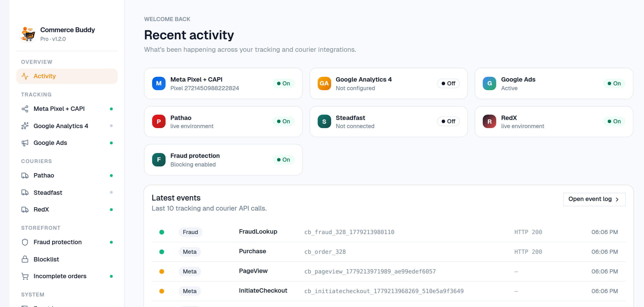The height and width of the screenshot is (307, 644).
Task: Click the R RedX card badge
Action: point(489,121)
